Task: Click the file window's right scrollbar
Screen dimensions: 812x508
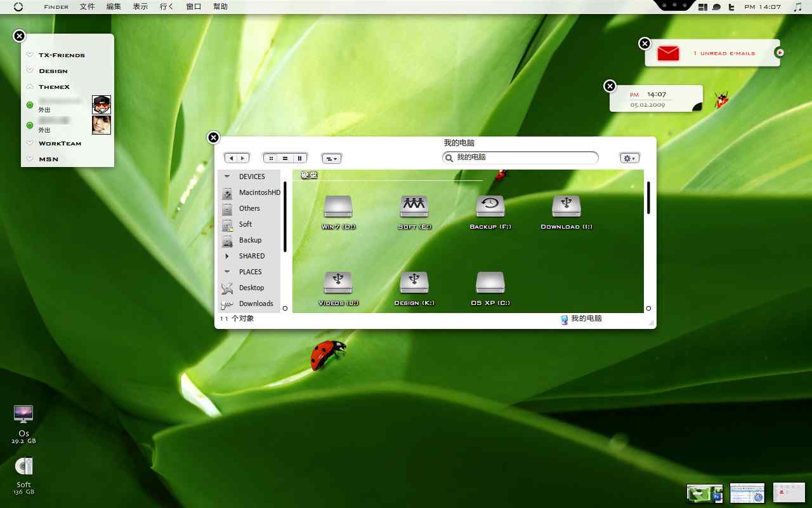Action: click(x=648, y=198)
